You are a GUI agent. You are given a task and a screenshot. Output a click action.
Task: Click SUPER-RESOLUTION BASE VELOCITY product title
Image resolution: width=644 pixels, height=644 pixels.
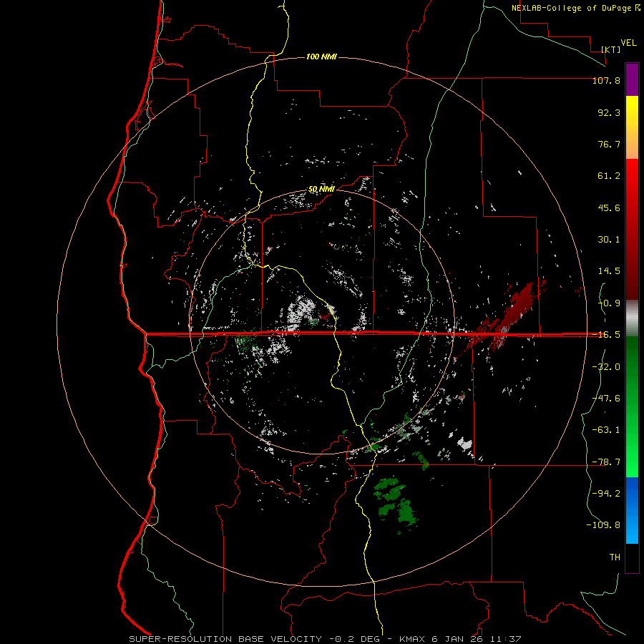[225, 639]
